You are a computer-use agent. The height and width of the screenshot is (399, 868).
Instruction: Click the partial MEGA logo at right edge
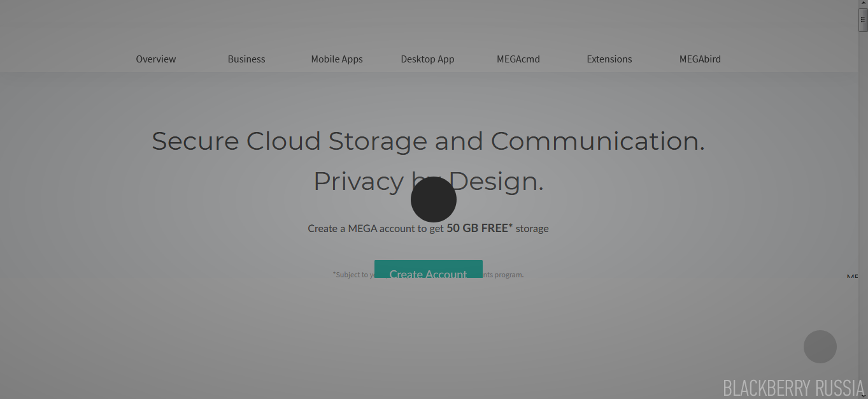pos(852,277)
